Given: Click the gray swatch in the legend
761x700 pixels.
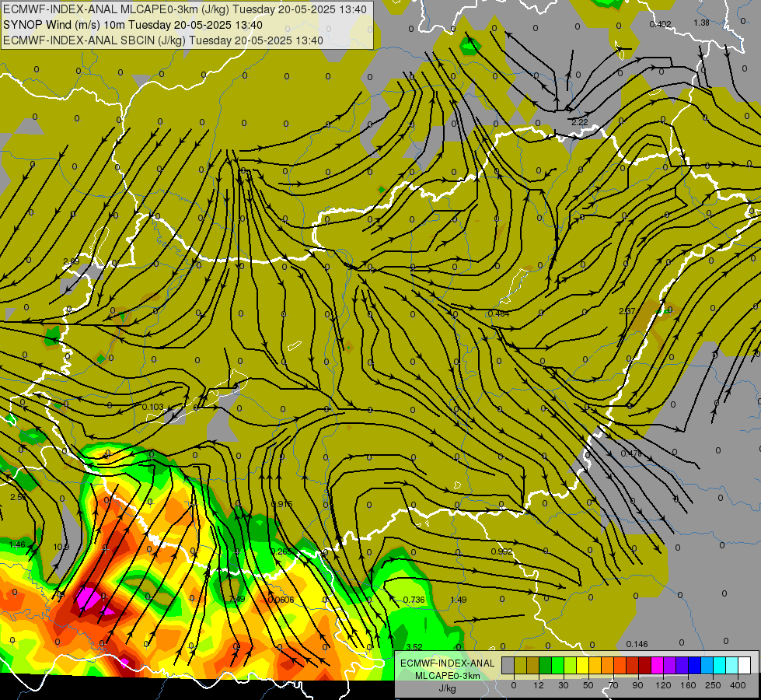Looking at the screenshot, I should coord(508,665).
